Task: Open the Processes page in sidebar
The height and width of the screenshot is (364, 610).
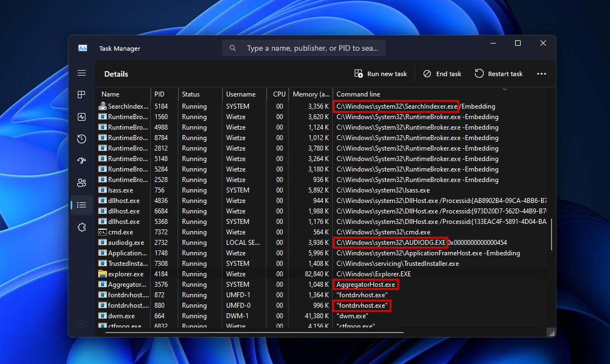Action: coord(82,94)
